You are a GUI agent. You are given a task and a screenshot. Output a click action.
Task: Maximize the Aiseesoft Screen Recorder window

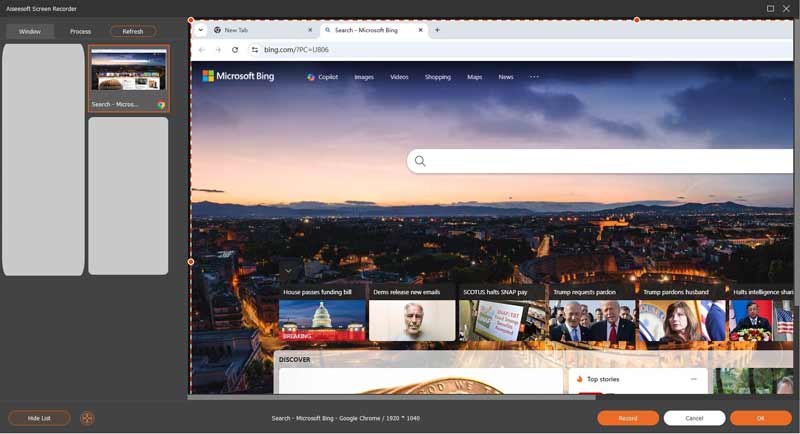770,8
